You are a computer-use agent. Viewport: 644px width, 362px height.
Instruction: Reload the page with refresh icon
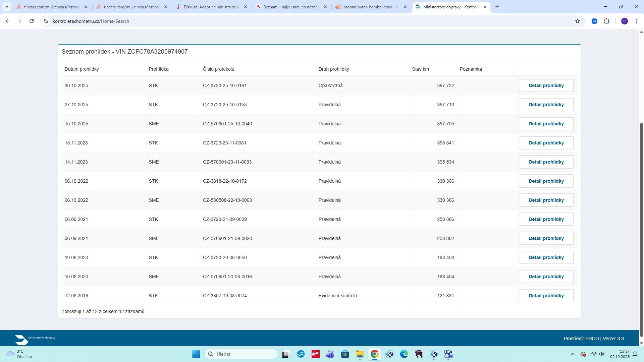coord(32,21)
